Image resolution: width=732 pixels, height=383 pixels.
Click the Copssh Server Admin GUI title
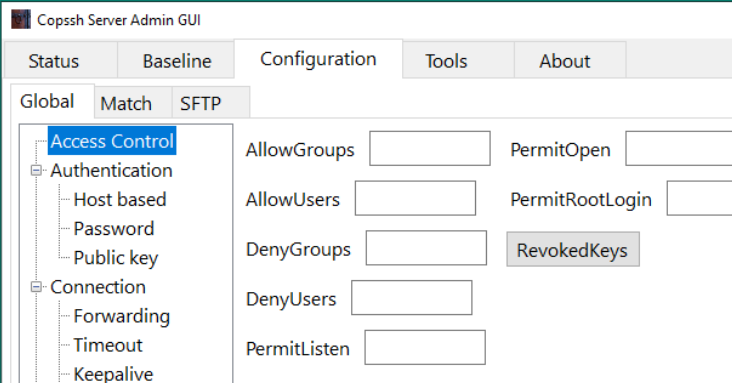pyautogui.click(x=119, y=20)
